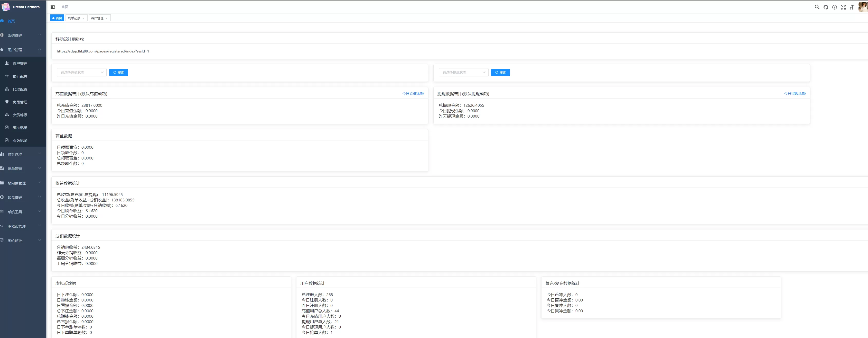Close the 客户管理 tab
Screen dimensions: 868x338
click(107, 18)
